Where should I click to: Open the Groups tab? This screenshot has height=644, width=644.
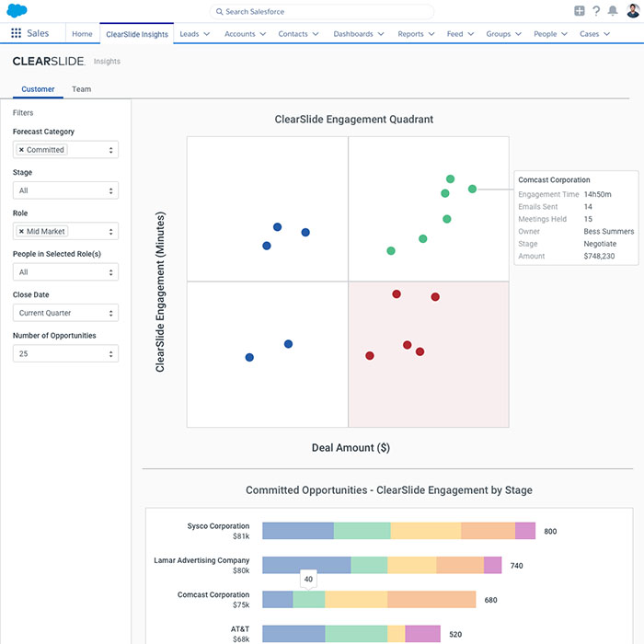point(499,34)
